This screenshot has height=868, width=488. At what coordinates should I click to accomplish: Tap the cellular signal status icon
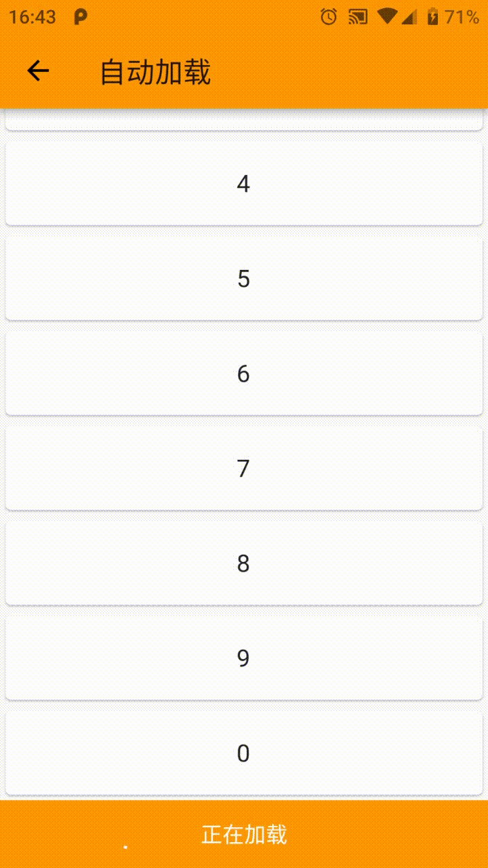coord(408,17)
